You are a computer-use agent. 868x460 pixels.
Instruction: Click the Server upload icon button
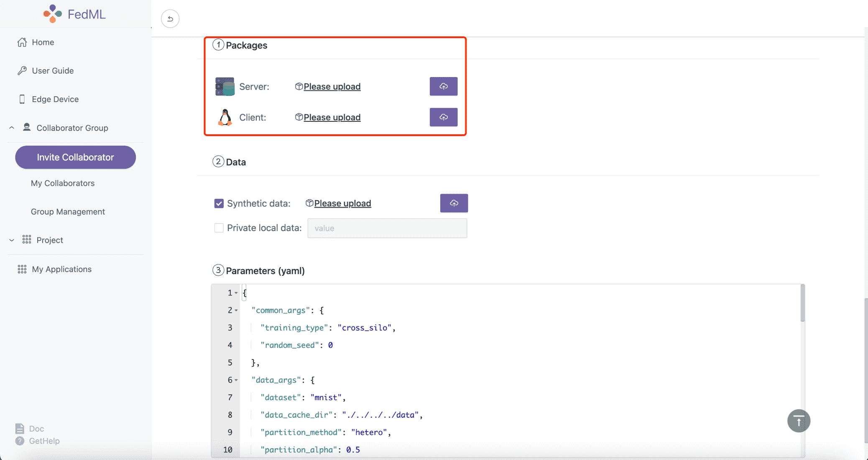click(x=444, y=86)
